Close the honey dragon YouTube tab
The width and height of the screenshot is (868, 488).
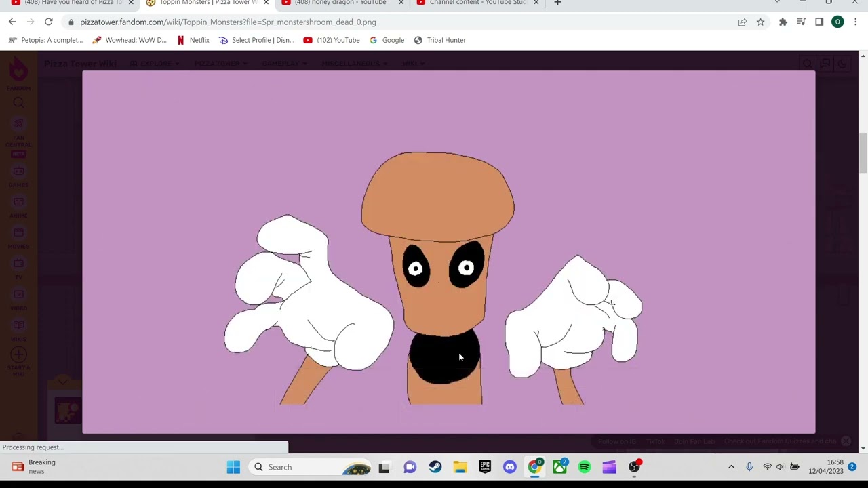pyautogui.click(x=401, y=3)
